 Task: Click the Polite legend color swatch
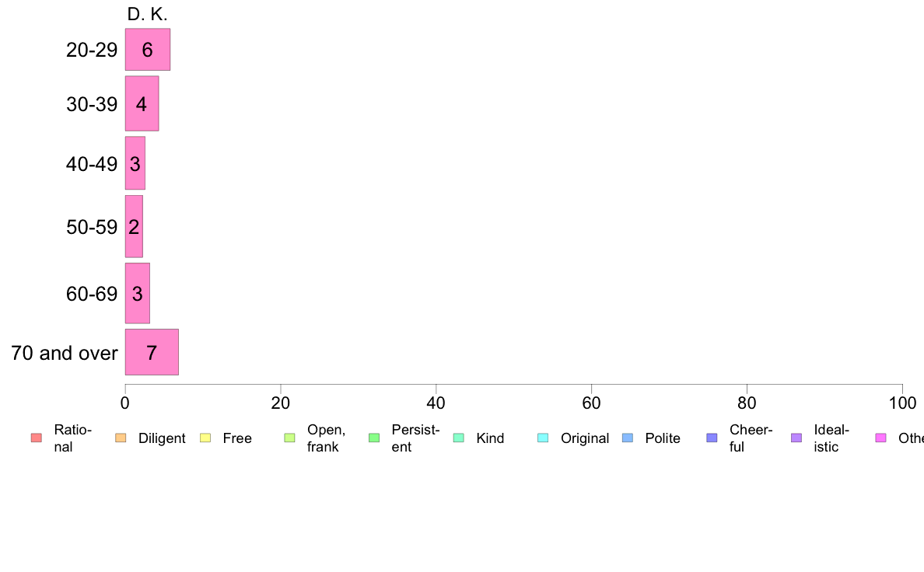pyautogui.click(x=628, y=438)
